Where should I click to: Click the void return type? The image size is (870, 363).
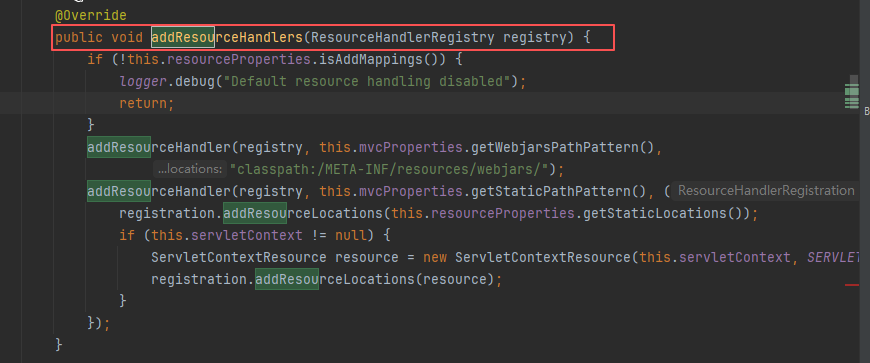pyautogui.click(x=127, y=38)
